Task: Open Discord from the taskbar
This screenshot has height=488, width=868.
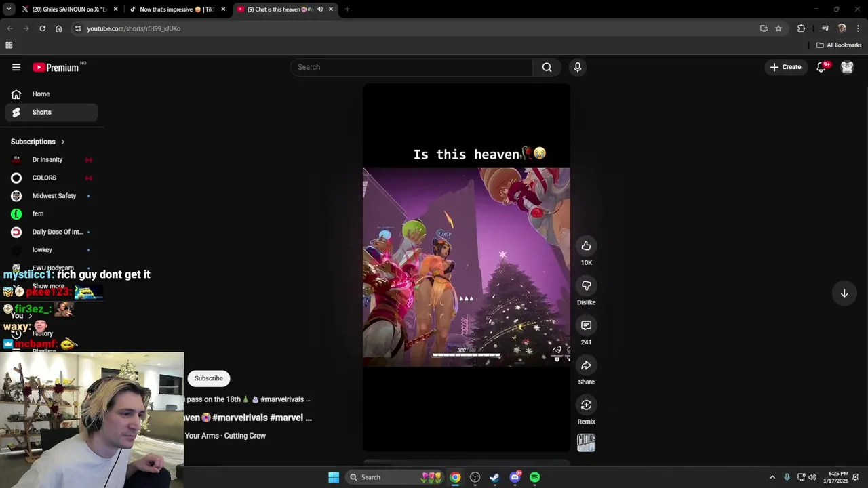Action: coord(515,477)
